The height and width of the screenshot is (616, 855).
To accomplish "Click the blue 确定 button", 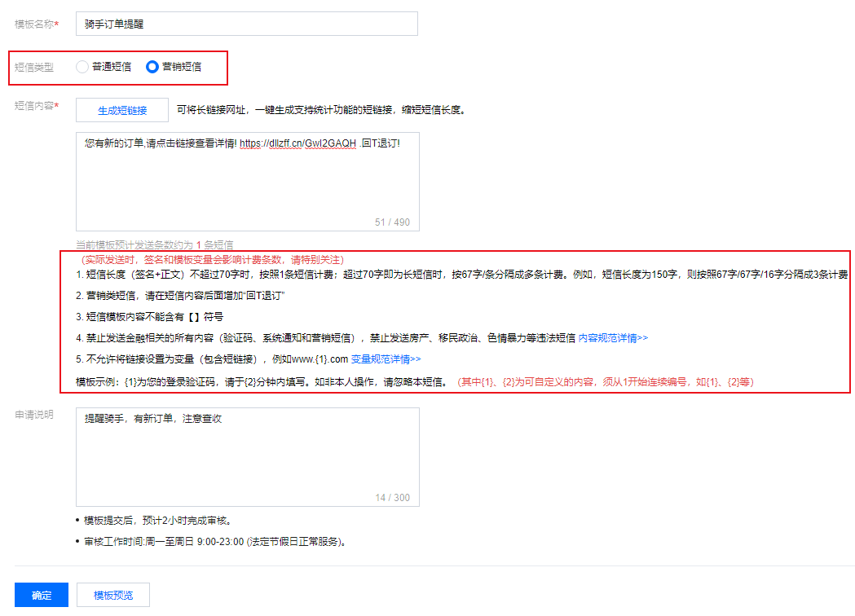I will [42, 595].
